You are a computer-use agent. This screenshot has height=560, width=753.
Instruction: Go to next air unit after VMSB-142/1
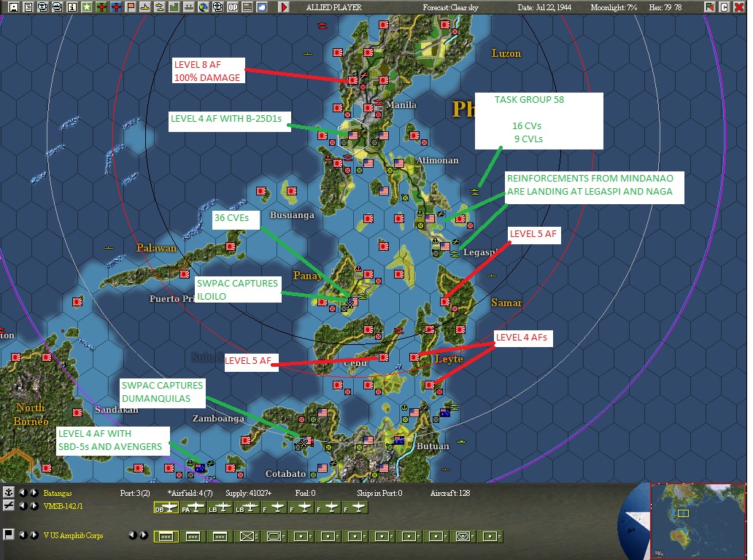[34, 506]
